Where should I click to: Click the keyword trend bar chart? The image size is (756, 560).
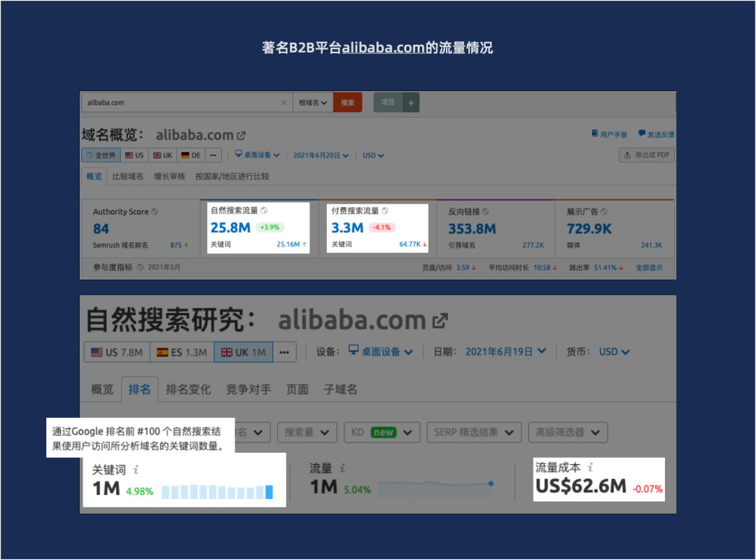218,491
